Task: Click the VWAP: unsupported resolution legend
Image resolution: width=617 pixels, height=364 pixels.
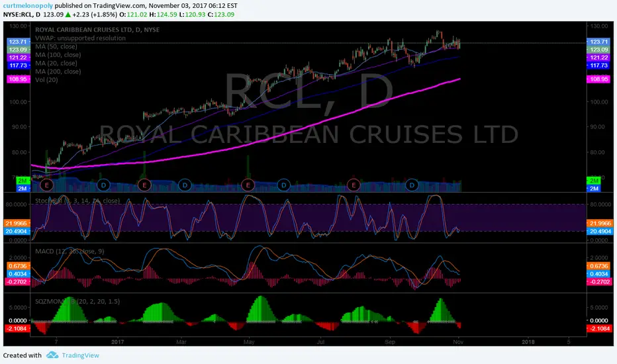Action: coord(80,38)
